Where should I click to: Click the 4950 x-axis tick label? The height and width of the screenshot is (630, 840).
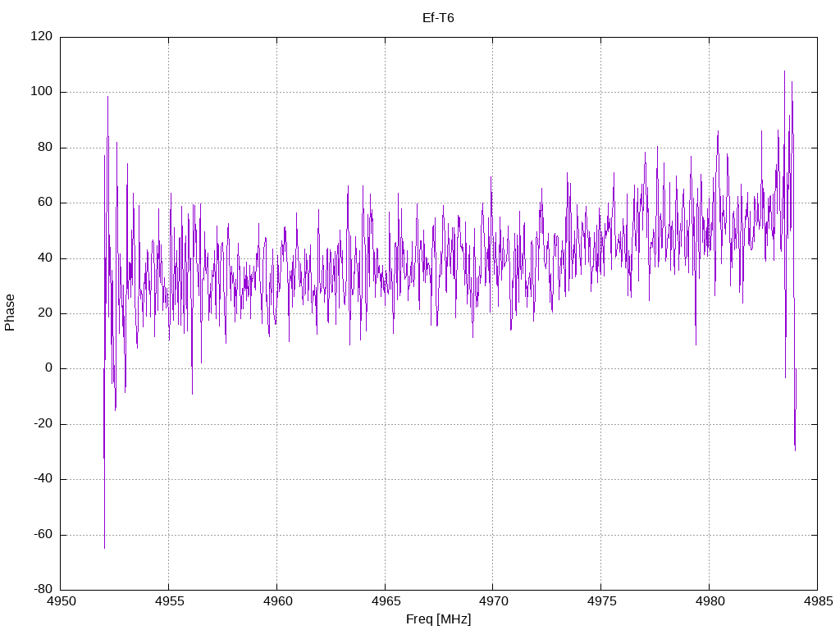click(61, 601)
